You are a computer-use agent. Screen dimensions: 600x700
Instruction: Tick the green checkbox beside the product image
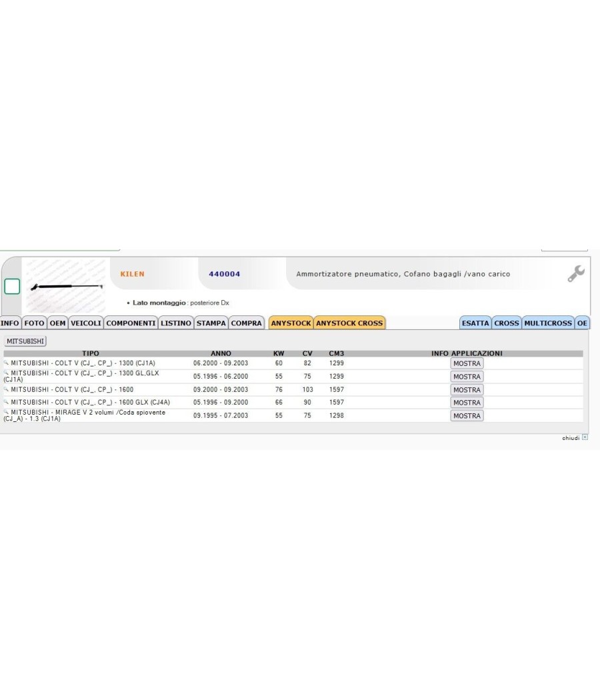(x=12, y=286)
